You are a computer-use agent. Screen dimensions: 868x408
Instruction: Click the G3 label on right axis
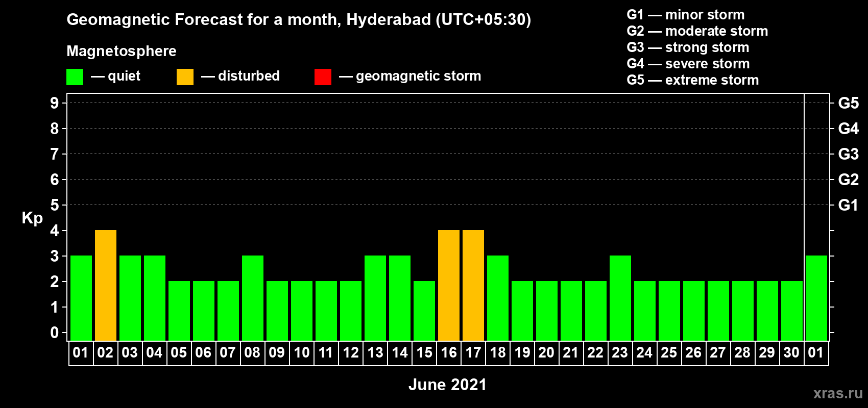pyautogui.click(x=849, y=154)
